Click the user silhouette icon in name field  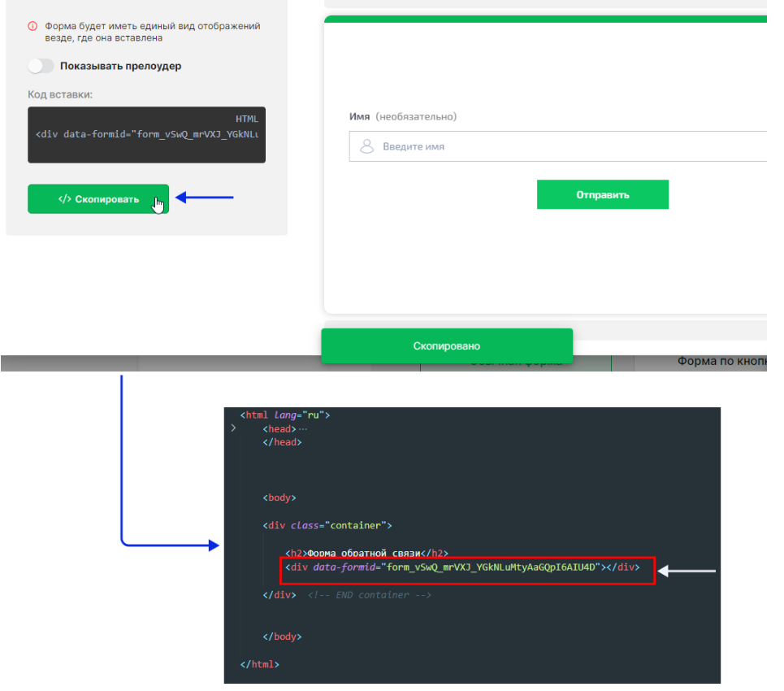367,146
